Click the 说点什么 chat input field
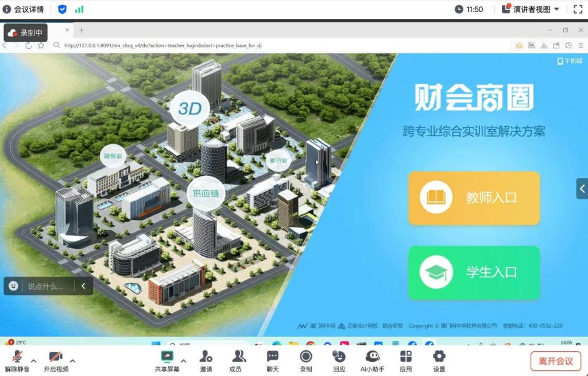Image resolution: width=588 pixels, height=376 pixels. point(45,286)
